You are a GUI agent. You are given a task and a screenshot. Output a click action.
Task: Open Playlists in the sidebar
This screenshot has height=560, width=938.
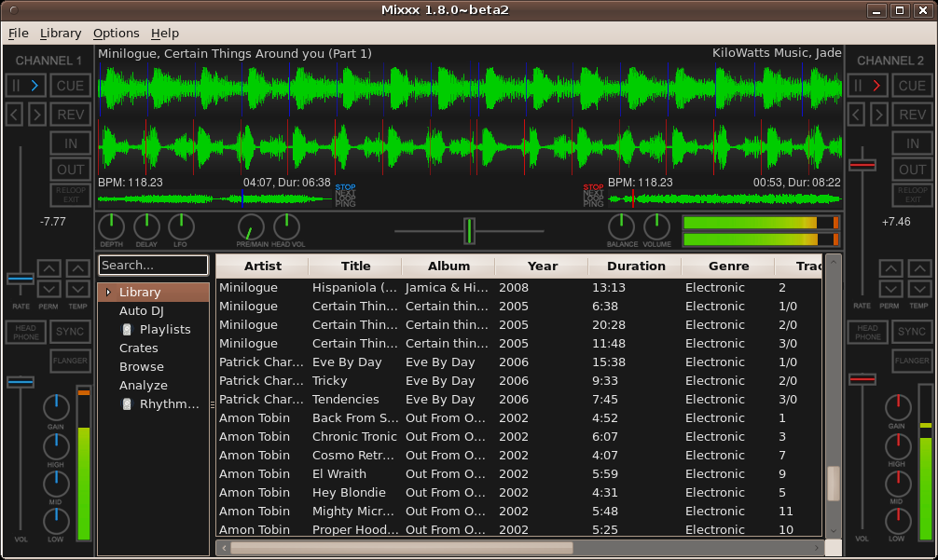[164, 329]
